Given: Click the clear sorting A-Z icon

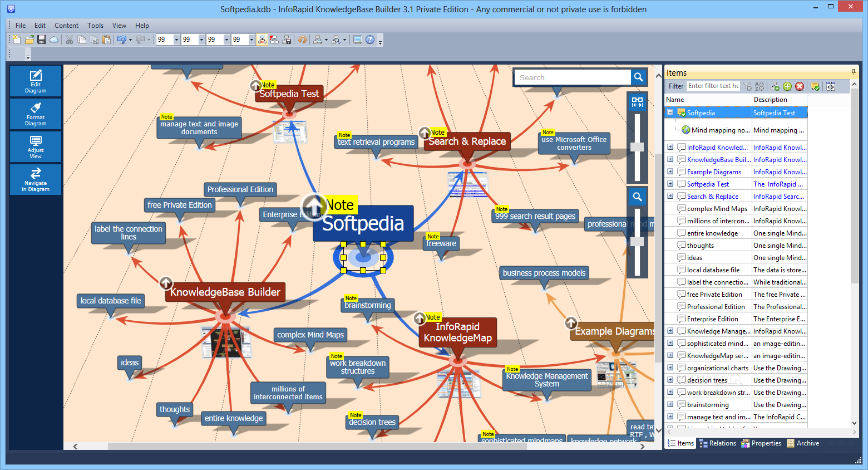Looking at the screenshot, I should click(759, 86).
